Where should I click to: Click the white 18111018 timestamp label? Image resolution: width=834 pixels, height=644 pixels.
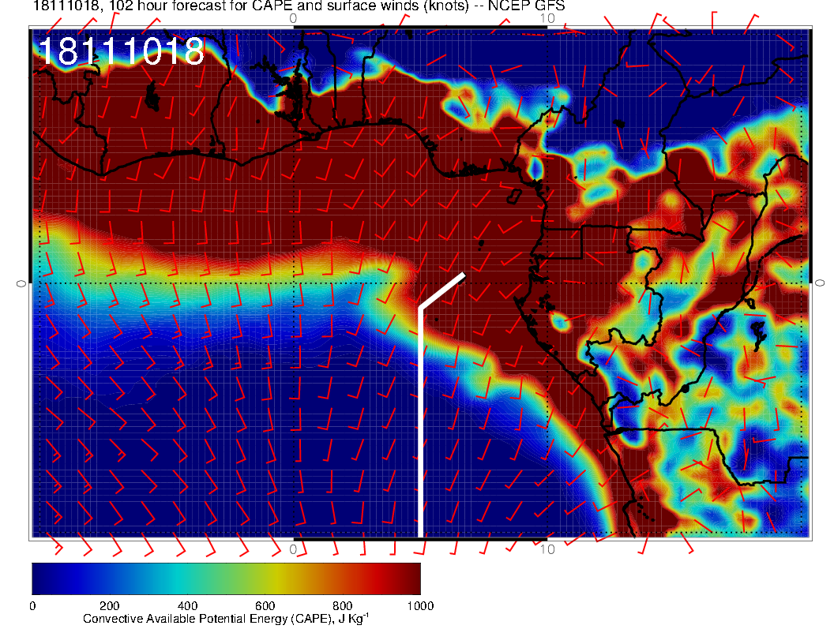coord(122,51)
